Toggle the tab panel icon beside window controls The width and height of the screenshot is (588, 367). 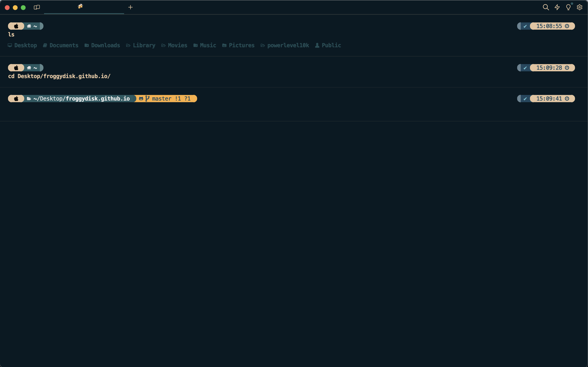37,7
